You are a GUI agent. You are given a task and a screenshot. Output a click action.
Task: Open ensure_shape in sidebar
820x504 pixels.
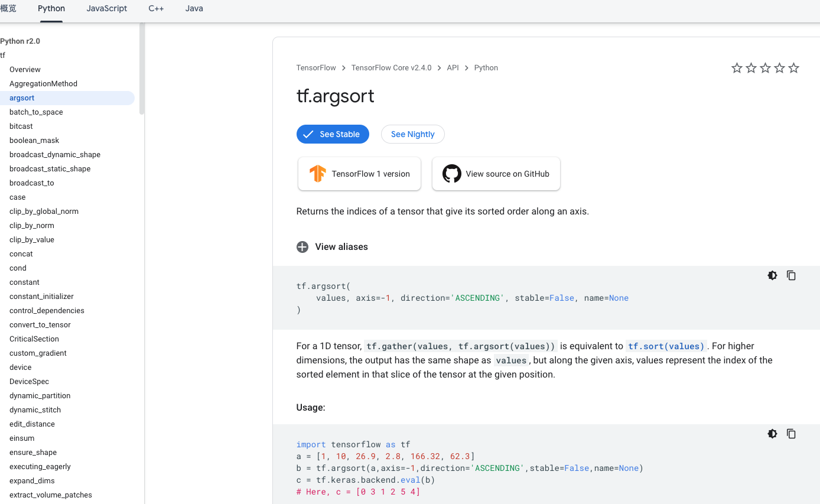pyautogui.click(x=33, y=453)
